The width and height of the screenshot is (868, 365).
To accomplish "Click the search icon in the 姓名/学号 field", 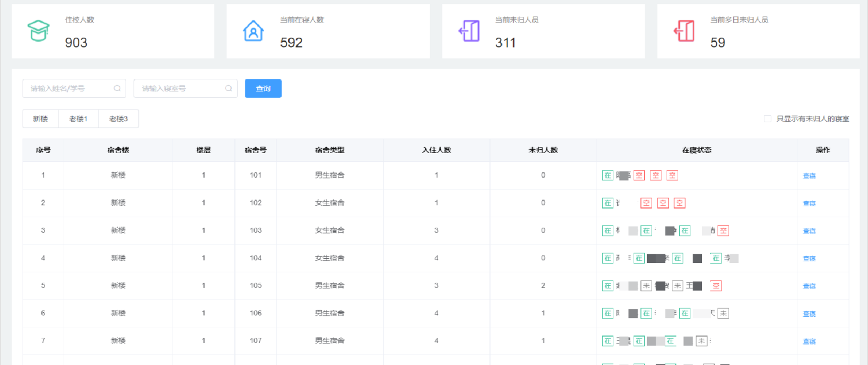I will 117,89.
